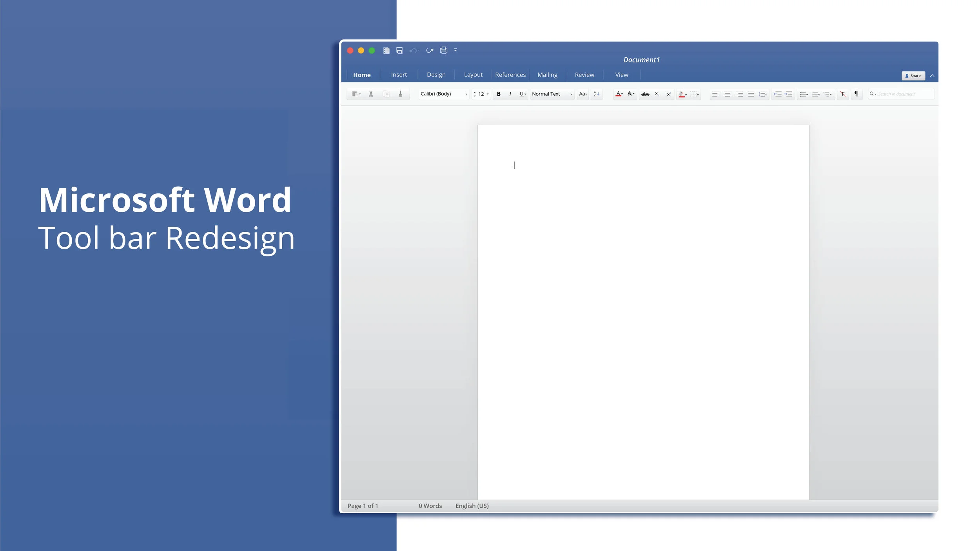Click the Share button
The width and height of the screenshot is (980, 551).
pos(913,76)
